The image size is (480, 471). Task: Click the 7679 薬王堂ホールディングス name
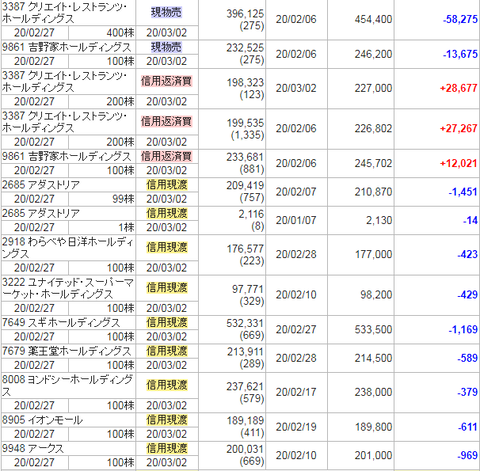pos(66,351)
